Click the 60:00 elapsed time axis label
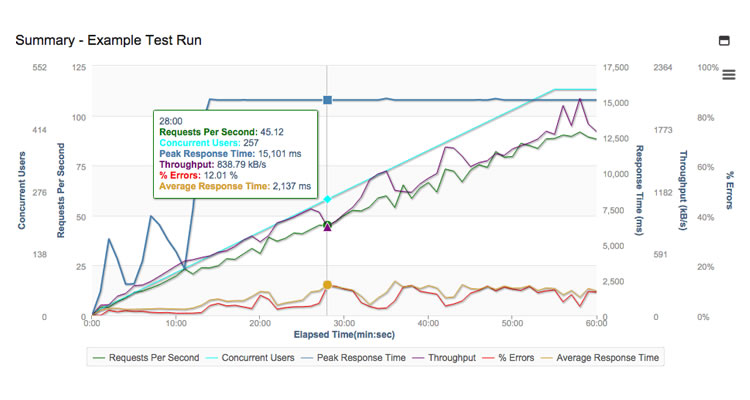Image resolution: width=750 pixels, height=400 pixels. [x=596, y=323]
